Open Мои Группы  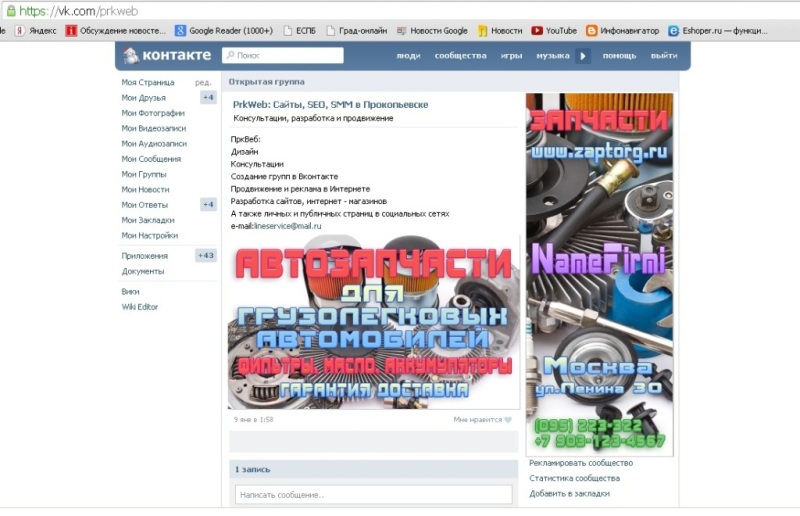(144, 174)
